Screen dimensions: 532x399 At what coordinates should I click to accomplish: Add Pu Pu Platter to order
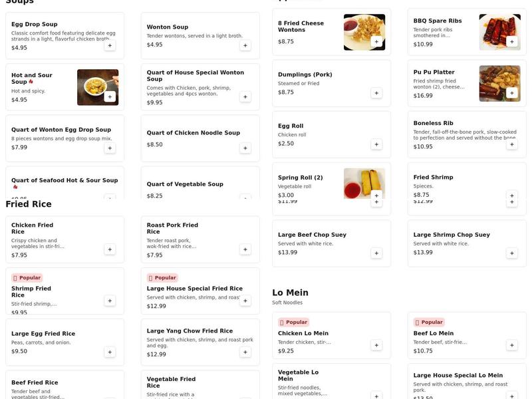511,92
